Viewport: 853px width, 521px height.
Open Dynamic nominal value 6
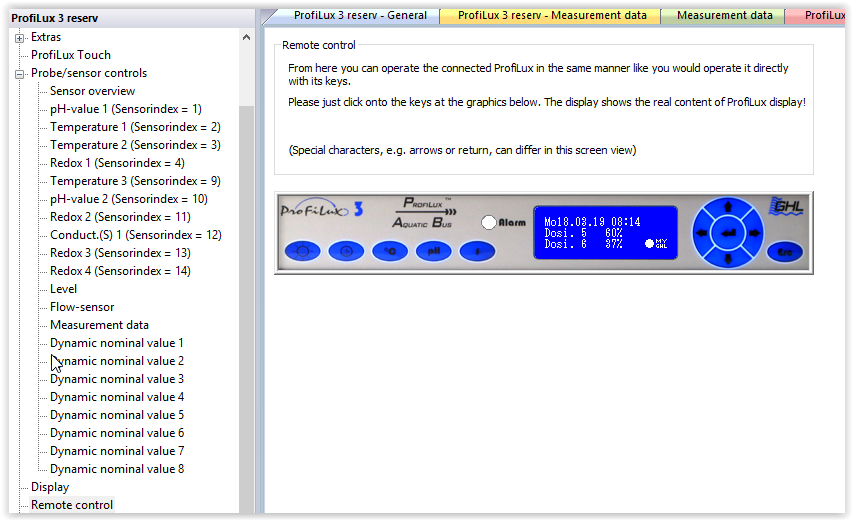click(x=117, y=432)
